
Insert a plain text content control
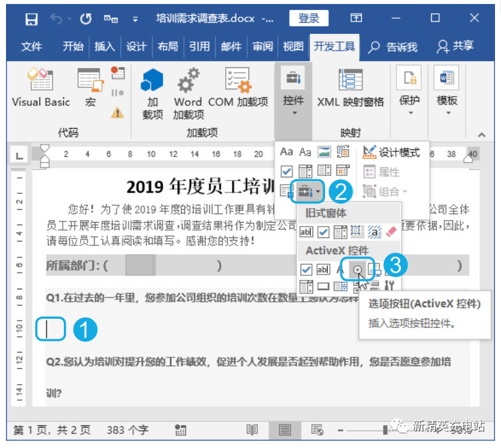coord(305,151)
